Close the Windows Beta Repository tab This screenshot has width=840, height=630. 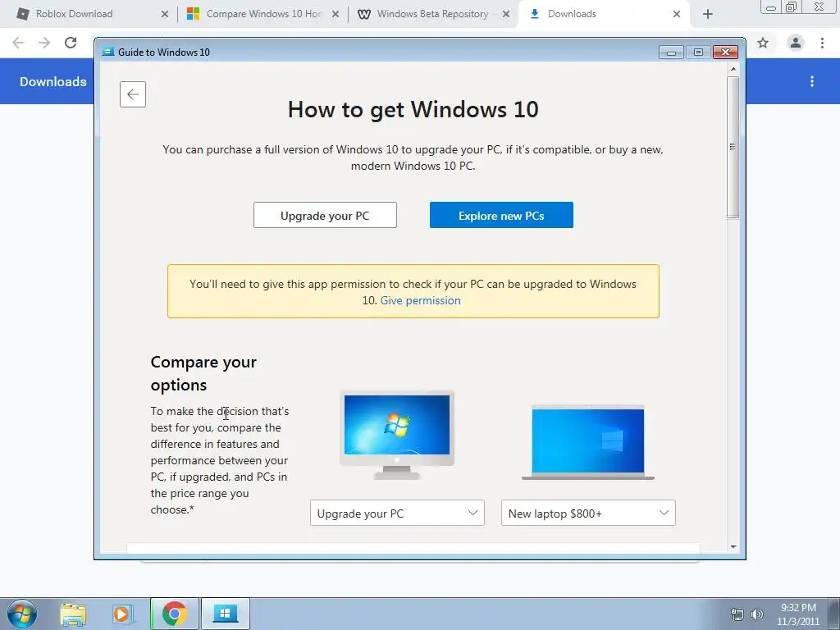click(x=505, y=15)
